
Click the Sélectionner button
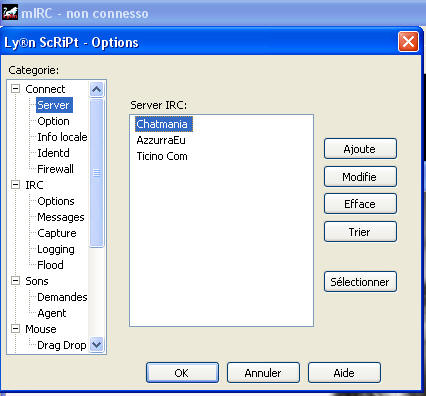pos(360,282)
